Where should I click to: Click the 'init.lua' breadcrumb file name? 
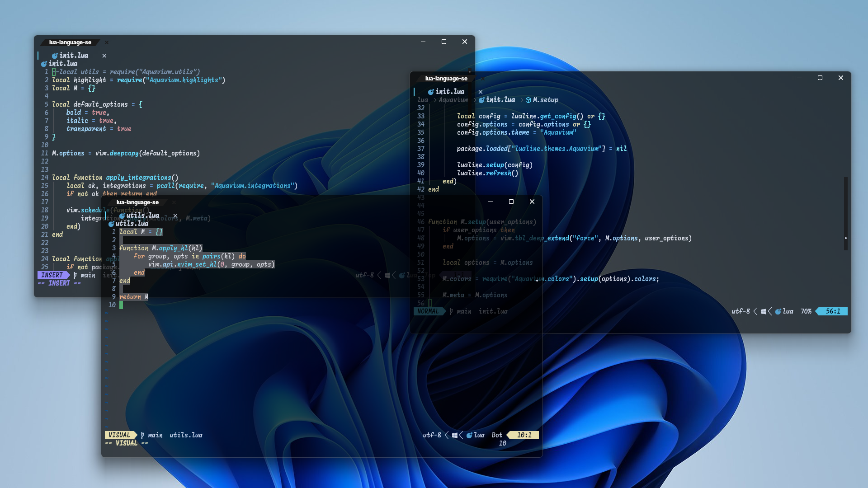pos(500,100)
